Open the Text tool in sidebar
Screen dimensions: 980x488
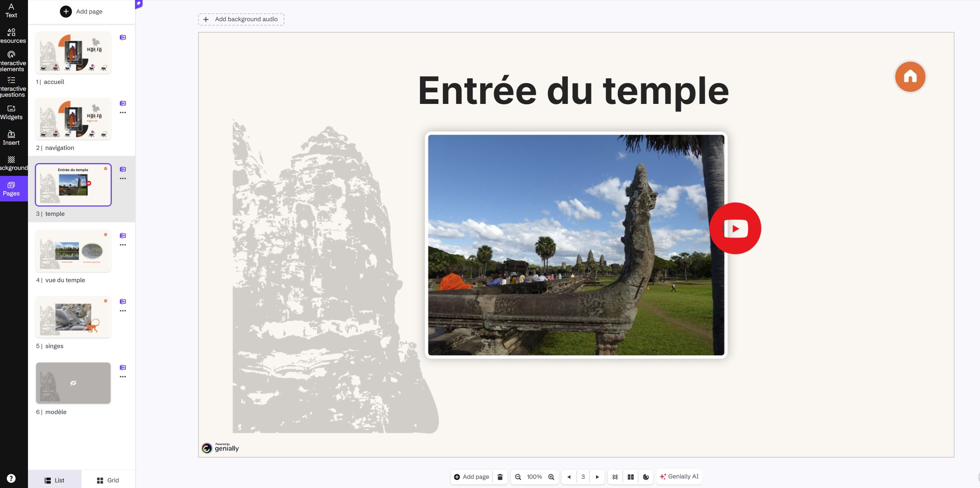pos(11,11)
